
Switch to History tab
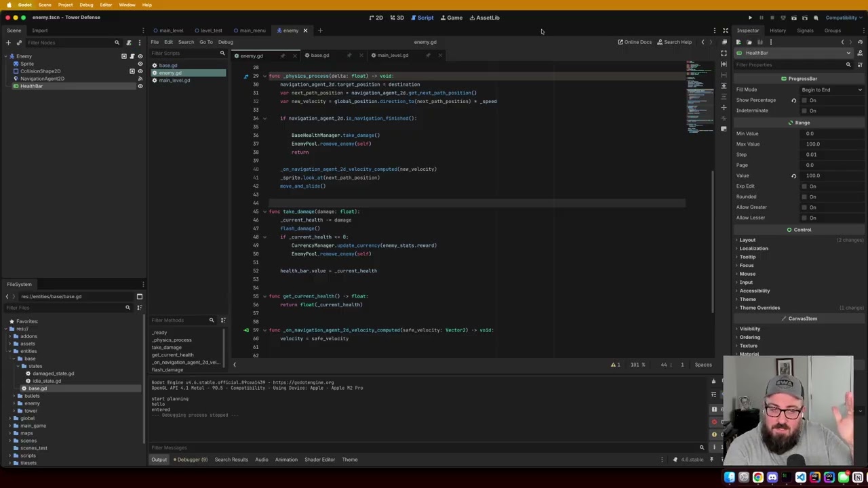pyautogui.click(x=778, y=30)
